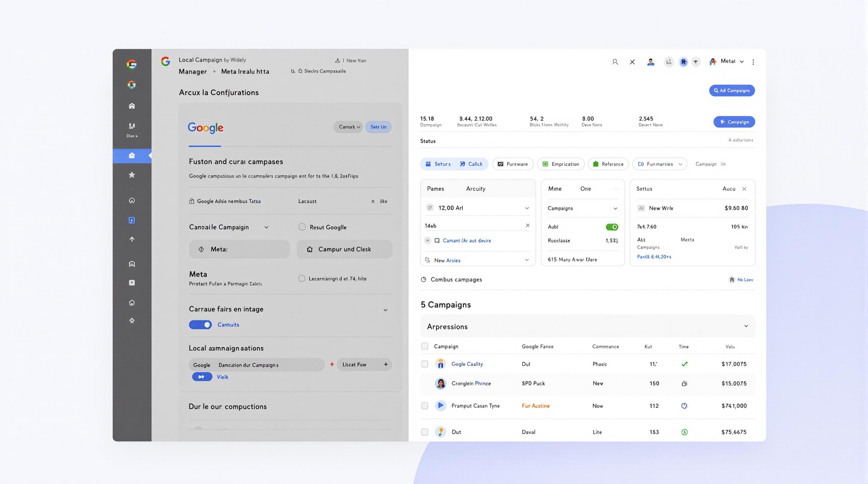Click the Adl Campaigns button
Image resolution: width=868 pixels, height=484 pixels.
coord(732,90)
